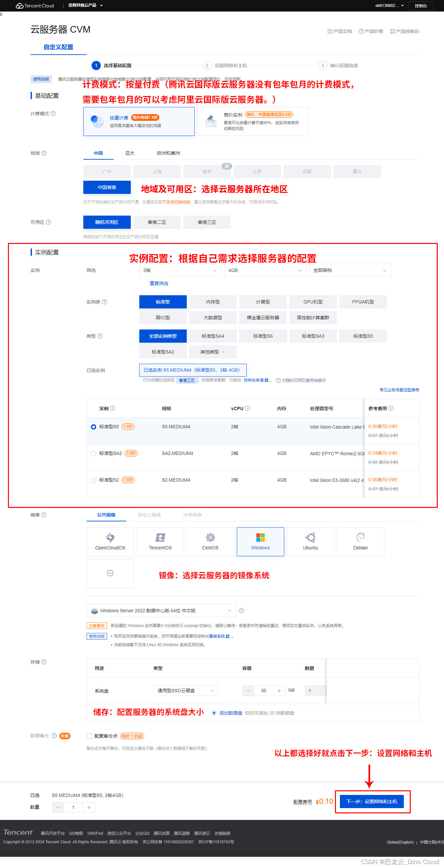
Task: Click the Tencent Cloud logo
Action: (35, 6)
